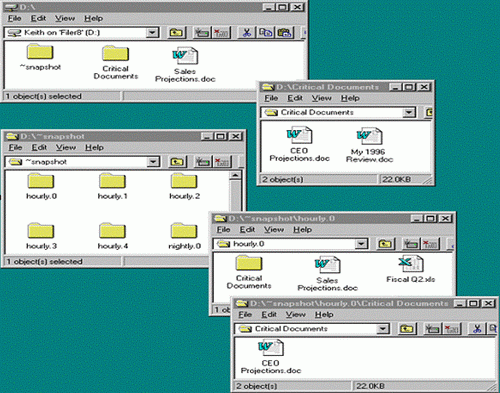Click Disconnect Network Drive in D:\~snapshot window
The image size is (500, 393).
[222, 162]
